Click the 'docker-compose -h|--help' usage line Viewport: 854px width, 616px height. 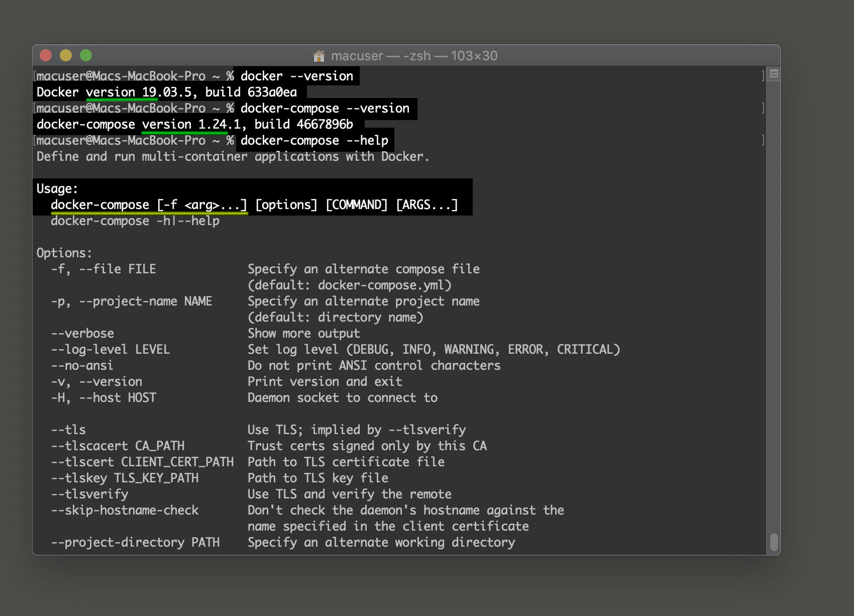(x=135, y=221)
